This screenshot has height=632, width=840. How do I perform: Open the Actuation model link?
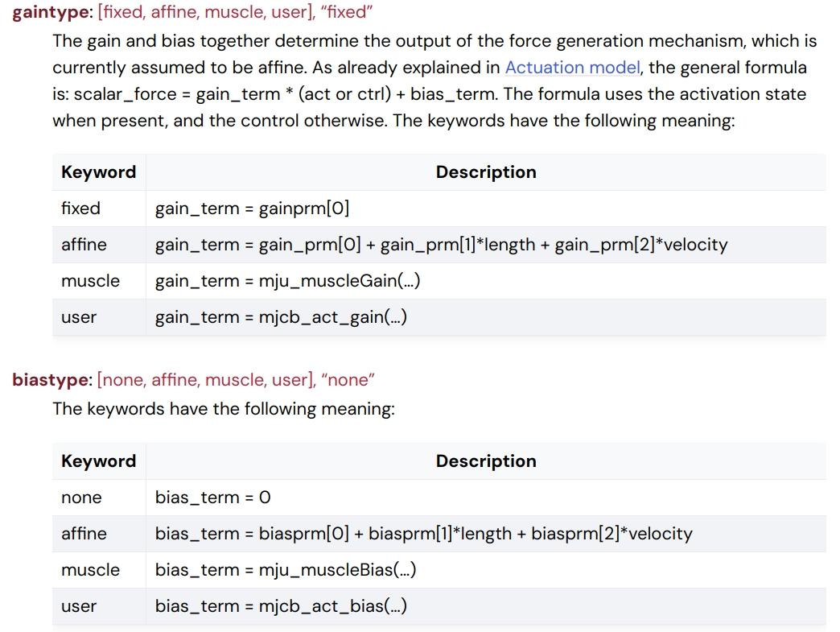[x=572, y=68]
